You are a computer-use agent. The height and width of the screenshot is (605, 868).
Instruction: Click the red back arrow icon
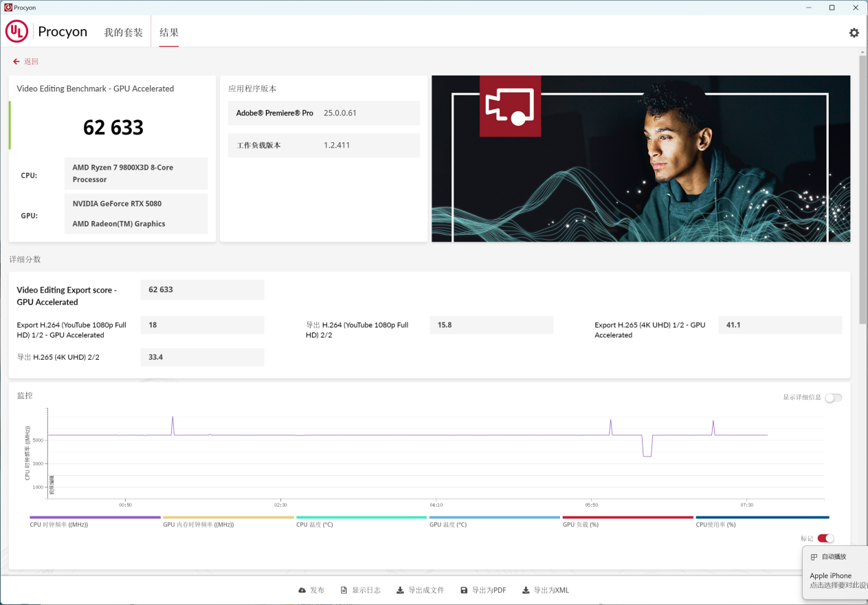(x=16, y=62)
